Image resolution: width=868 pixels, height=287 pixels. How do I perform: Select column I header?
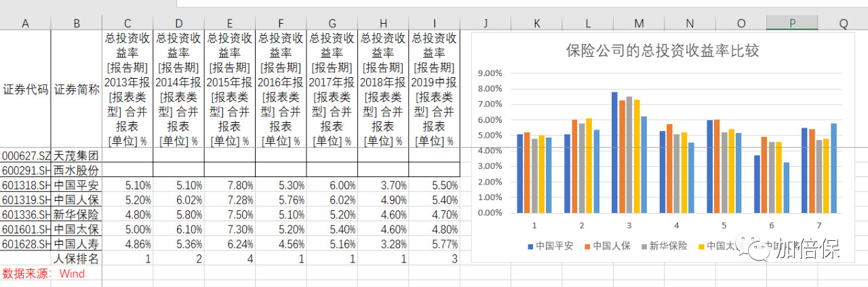coord(434,23)
